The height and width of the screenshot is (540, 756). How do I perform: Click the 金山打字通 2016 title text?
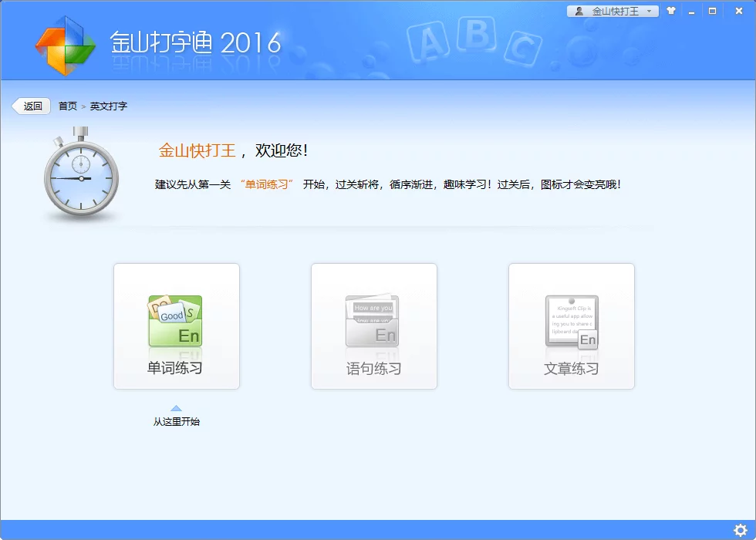tap(195, 43)
